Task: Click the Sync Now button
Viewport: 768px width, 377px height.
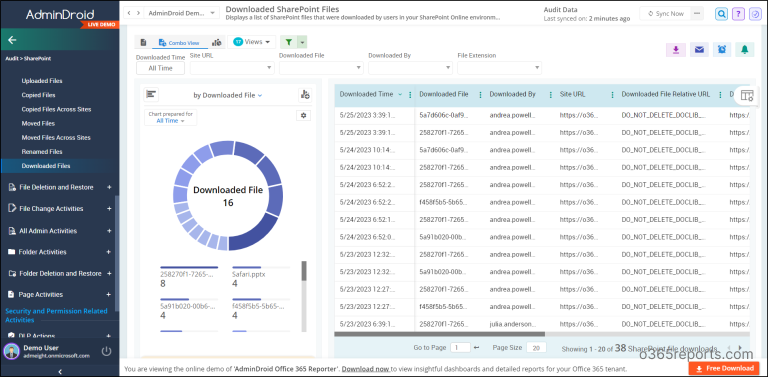Action: [665, 13]
